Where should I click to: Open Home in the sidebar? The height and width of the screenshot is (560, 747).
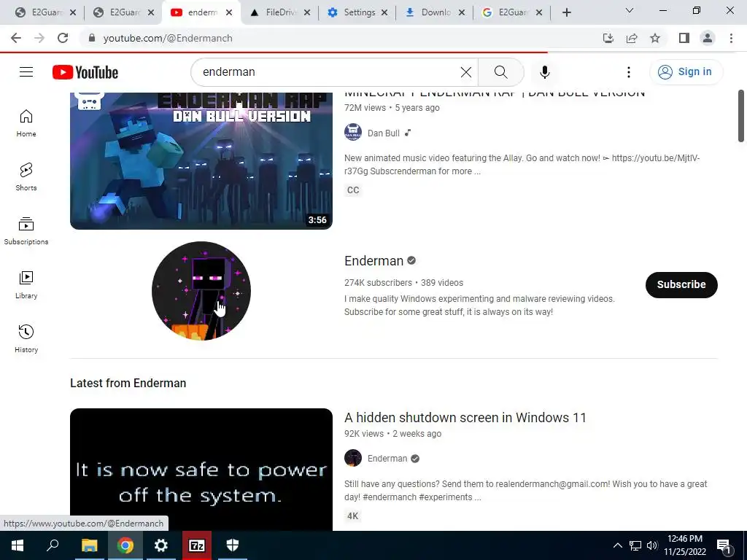pyautogui.click(x=26, y=123)
